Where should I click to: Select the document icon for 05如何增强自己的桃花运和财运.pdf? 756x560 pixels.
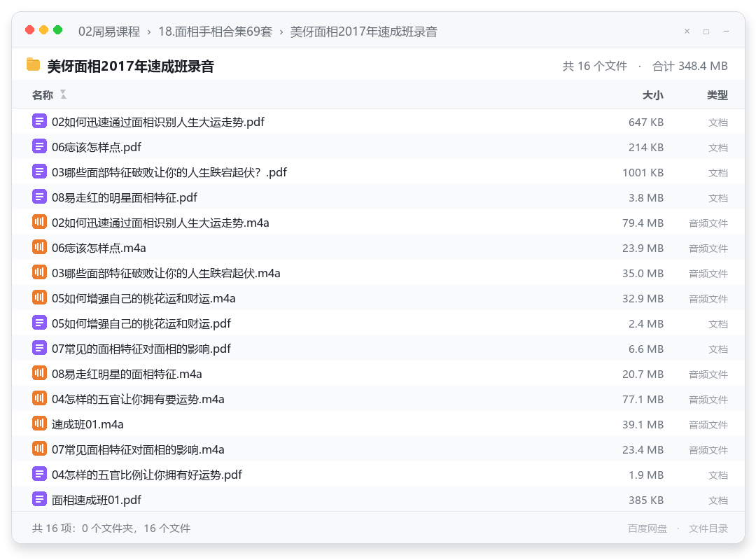click(39, 323)
